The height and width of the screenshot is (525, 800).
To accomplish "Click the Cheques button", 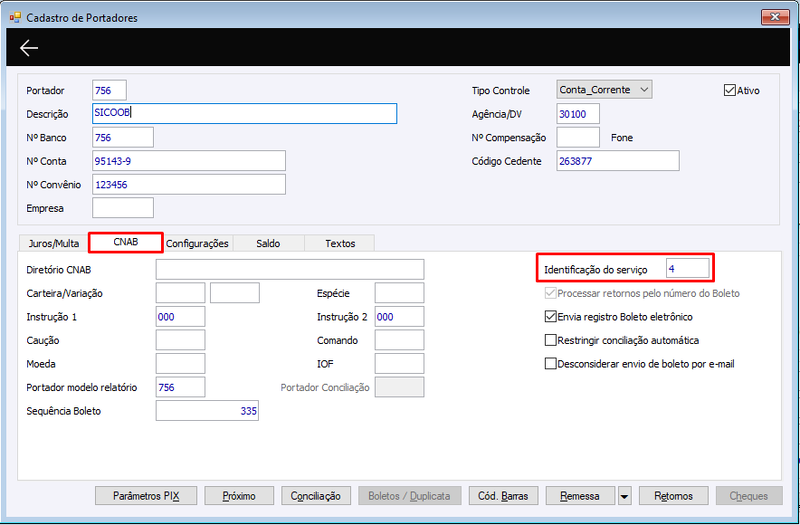I will (x=748, y=496).
